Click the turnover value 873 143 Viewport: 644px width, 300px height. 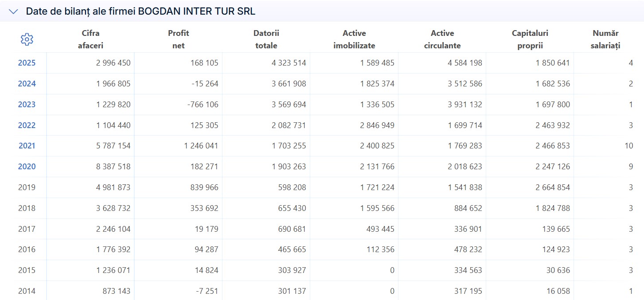point(116,291)
